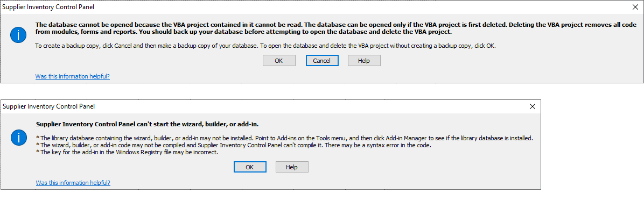Open Help from the VBA project dialog
This screenshot has height=201, width=644.
click(x=364, y=61)
